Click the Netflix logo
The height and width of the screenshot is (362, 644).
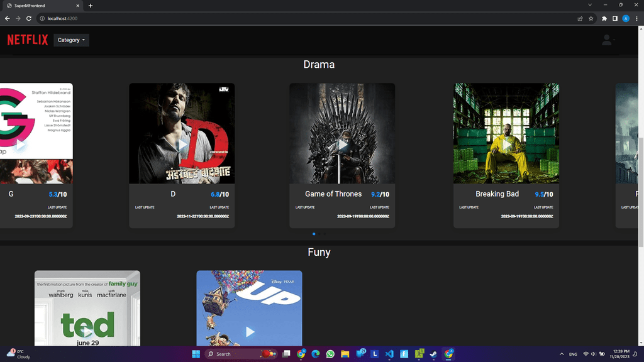coord(28,40)
